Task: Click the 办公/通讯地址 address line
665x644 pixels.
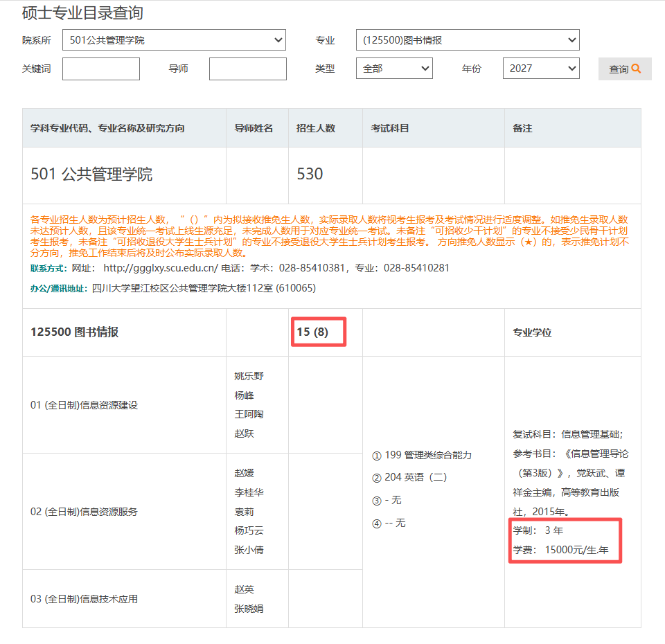Action: coord(173,288)
